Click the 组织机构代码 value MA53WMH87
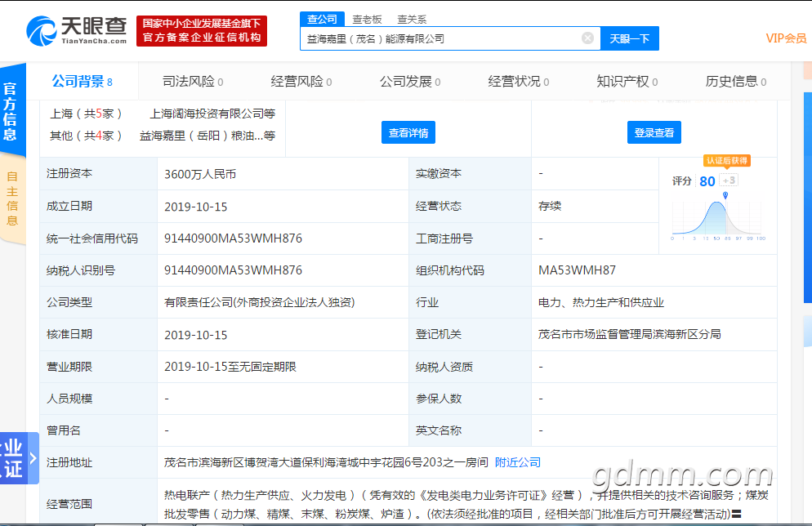The image size is (812, 526). pyautogui.click(x=577, y=270)
